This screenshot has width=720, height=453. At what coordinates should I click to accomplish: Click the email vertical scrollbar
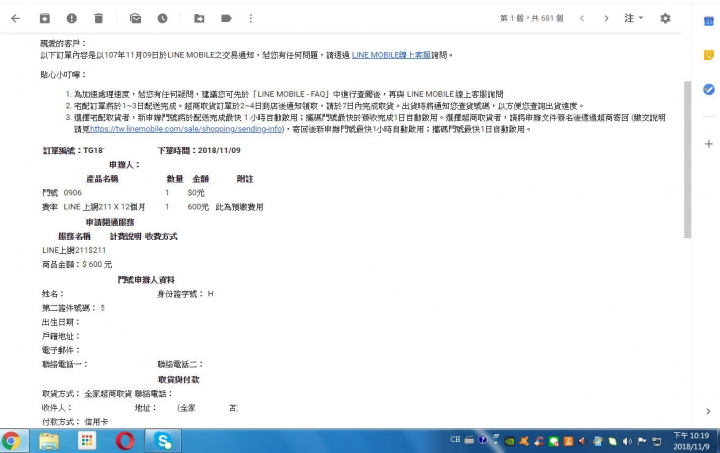(687, 159)
